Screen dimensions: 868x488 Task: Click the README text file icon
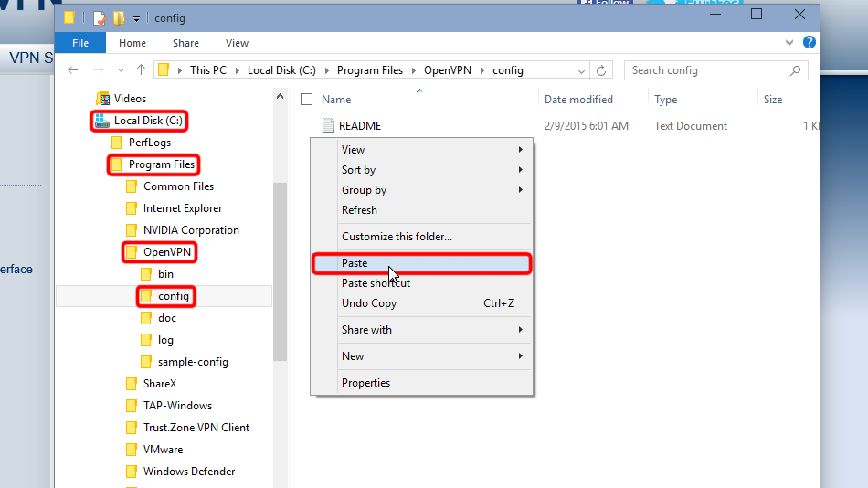pos(328,126)
